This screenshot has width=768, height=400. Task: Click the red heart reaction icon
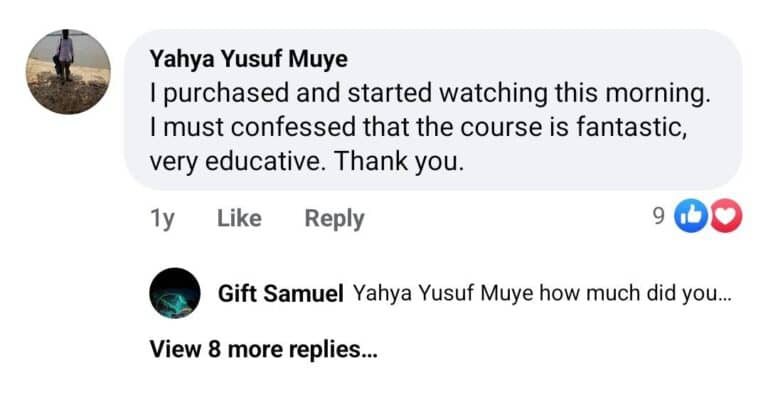point(725,216)
